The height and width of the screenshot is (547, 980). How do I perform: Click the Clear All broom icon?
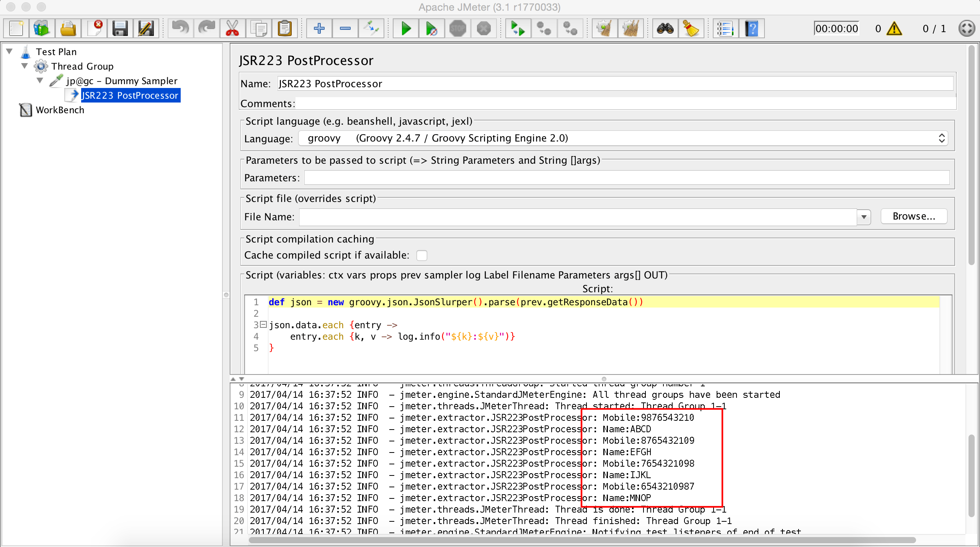(x=630, y=29)
